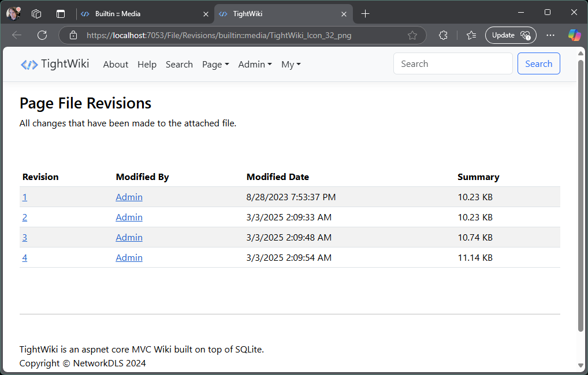Reload the current page

tap(42, 35)
